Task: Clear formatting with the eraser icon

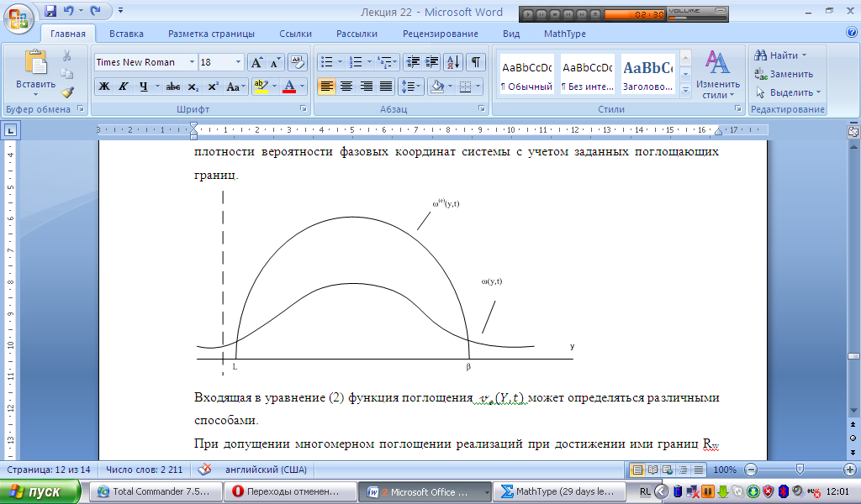Action: (297, 62)
